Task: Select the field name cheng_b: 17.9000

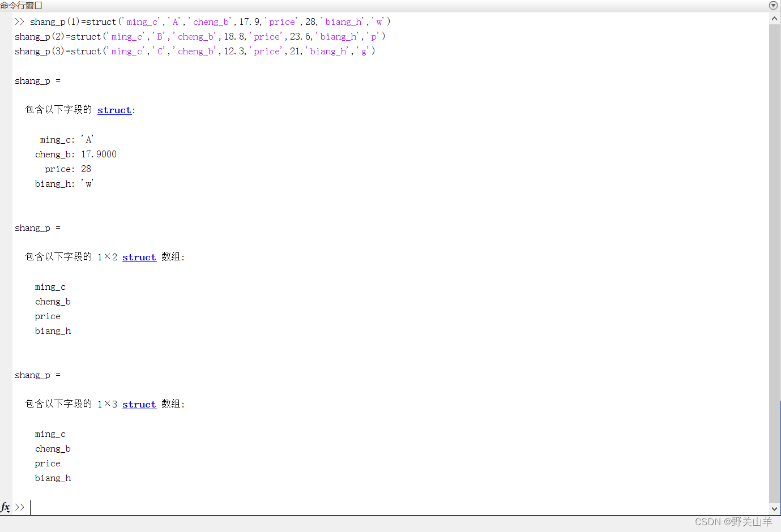Action: (76, 154)
